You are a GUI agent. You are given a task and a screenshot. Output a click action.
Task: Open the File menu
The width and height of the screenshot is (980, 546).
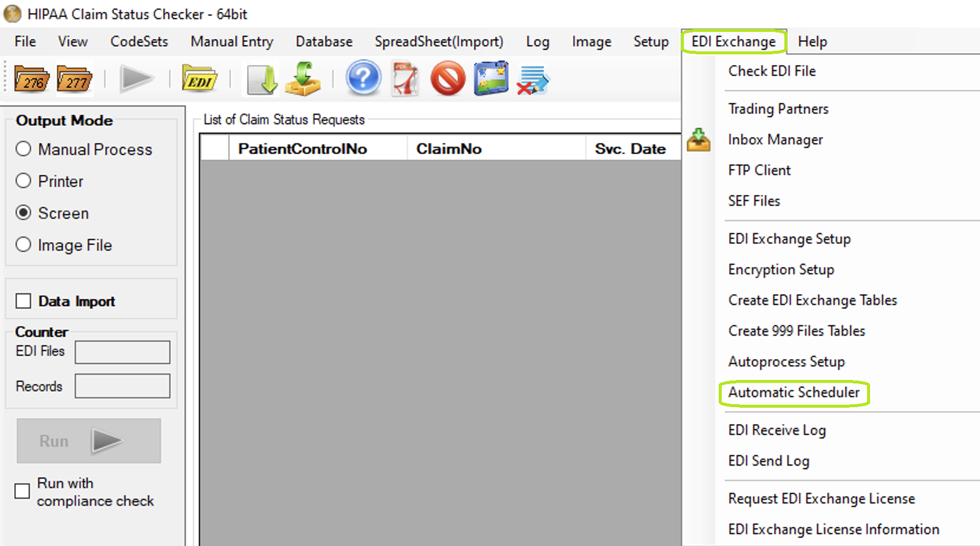pos(25,41)
